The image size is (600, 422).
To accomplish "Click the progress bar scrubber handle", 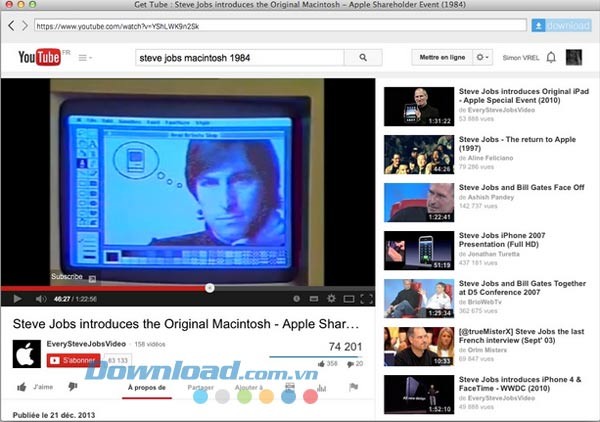I will click(209, 288).
